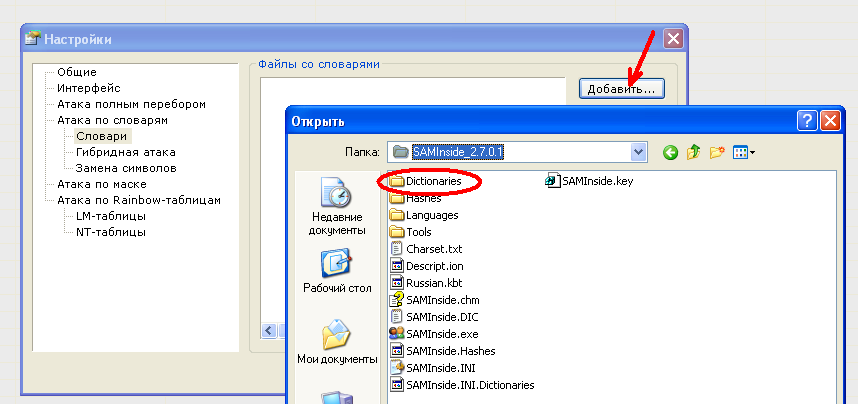Select SAMInside.key file

[x=589, y=181]
